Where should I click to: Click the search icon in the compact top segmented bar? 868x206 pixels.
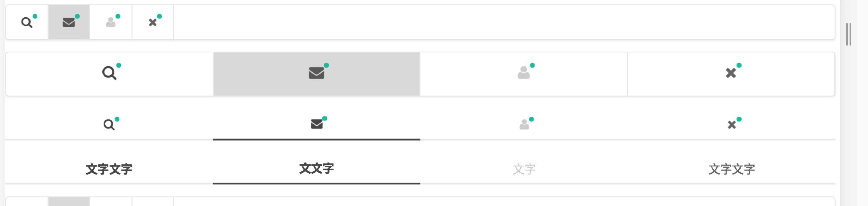tap(27, 22)
